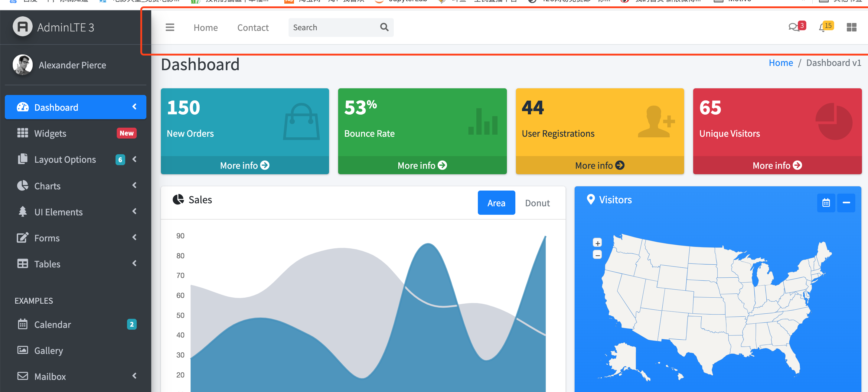The height and width of the screenshot is (392, 868).
Task: Expand the Layout Options menu
Action: (65, 159)
